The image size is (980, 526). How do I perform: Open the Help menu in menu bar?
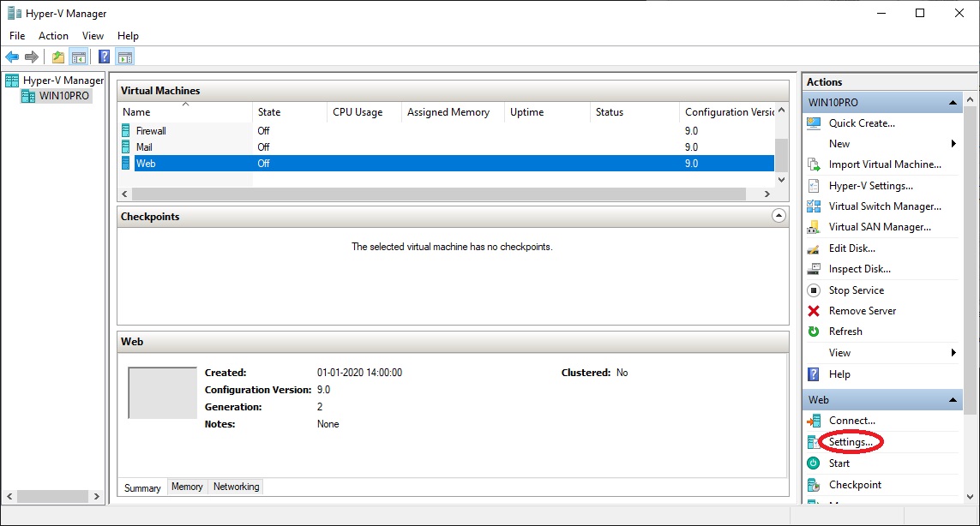[128, 36]
